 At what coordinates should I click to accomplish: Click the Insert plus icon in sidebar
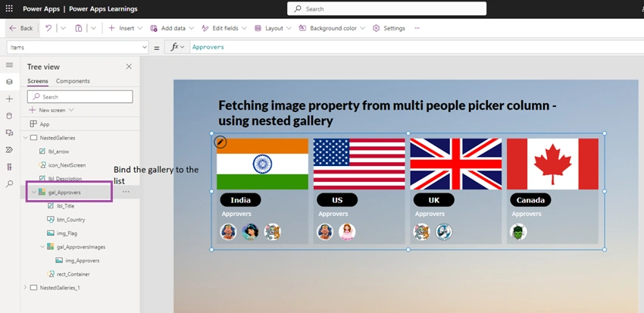[x=9, y=99]
